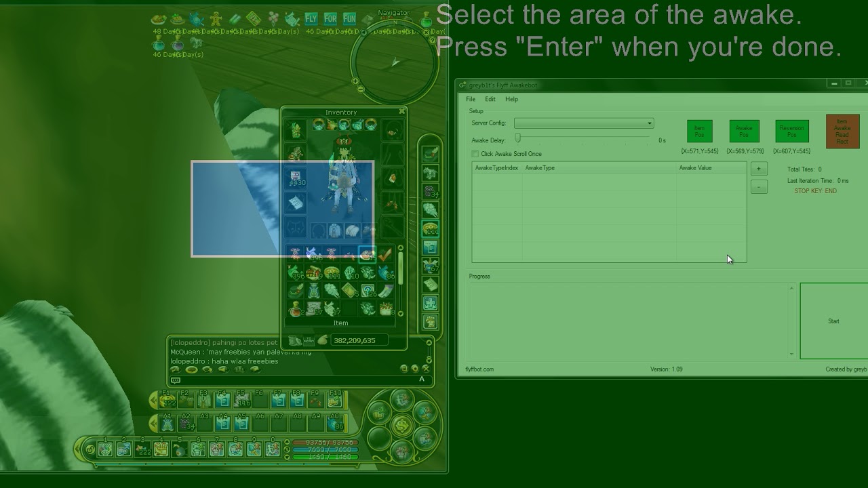Open the Help menu in Awakebot
868x488 pixels.
click(x=511, y=99)
